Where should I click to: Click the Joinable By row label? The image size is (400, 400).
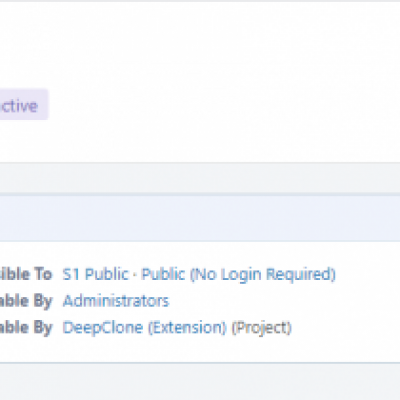click(26, 328)
